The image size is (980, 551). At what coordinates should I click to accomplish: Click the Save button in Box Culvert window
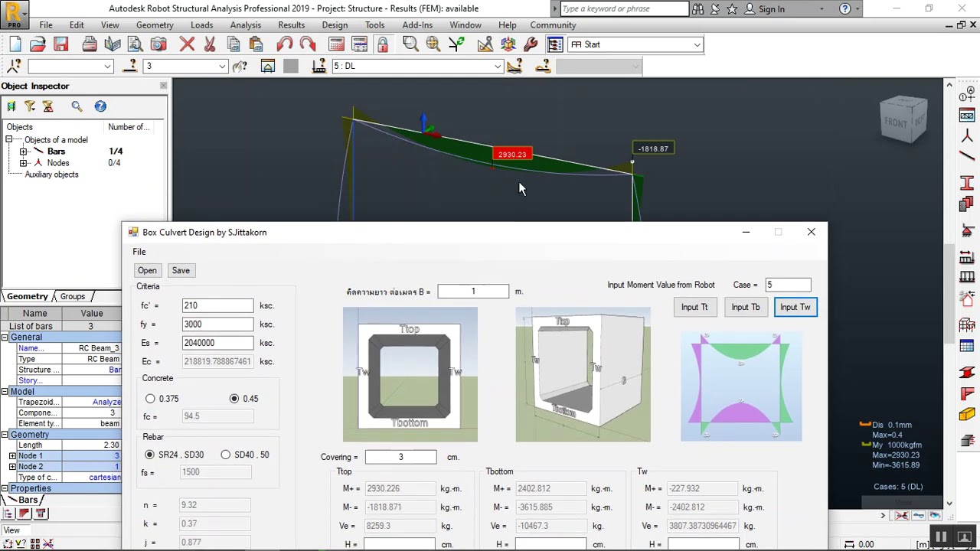pyautogui.click(x=181, y=270)
